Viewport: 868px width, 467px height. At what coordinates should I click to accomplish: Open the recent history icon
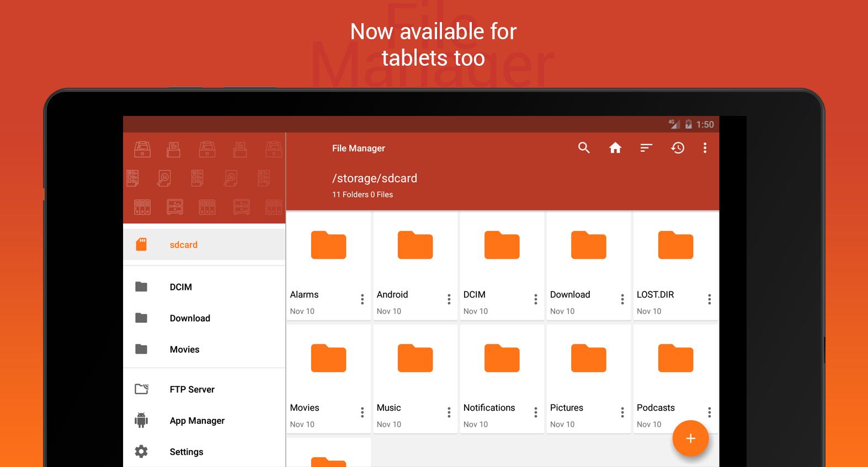click(678, 148)
